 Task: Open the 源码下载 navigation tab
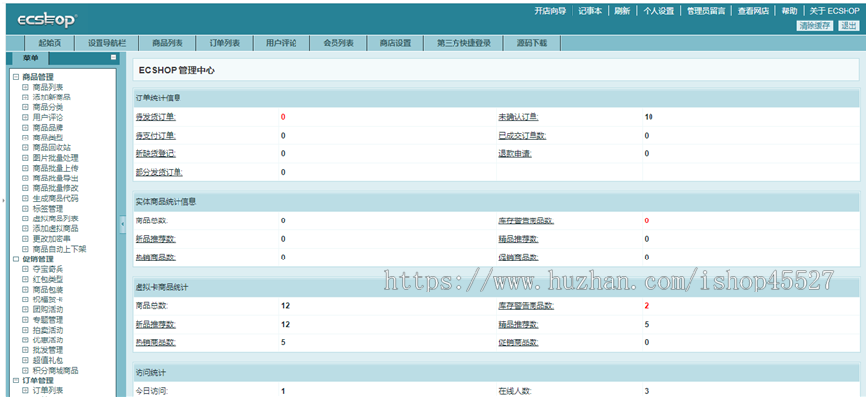point(532,43)
